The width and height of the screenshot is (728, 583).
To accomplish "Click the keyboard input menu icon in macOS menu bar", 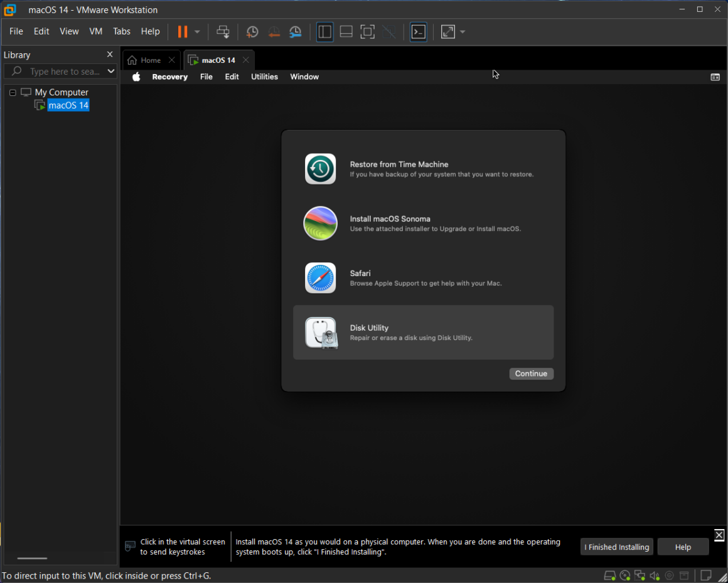I will tap(715, 77).
